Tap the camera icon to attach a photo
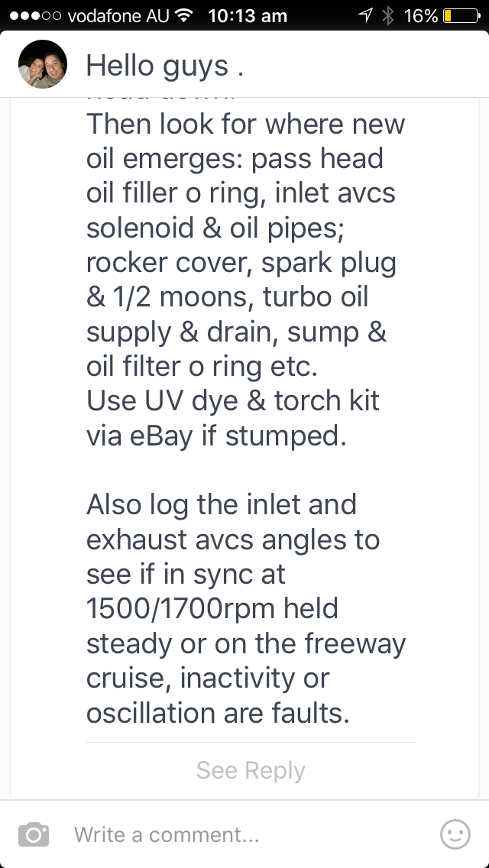 pos(34,834)
